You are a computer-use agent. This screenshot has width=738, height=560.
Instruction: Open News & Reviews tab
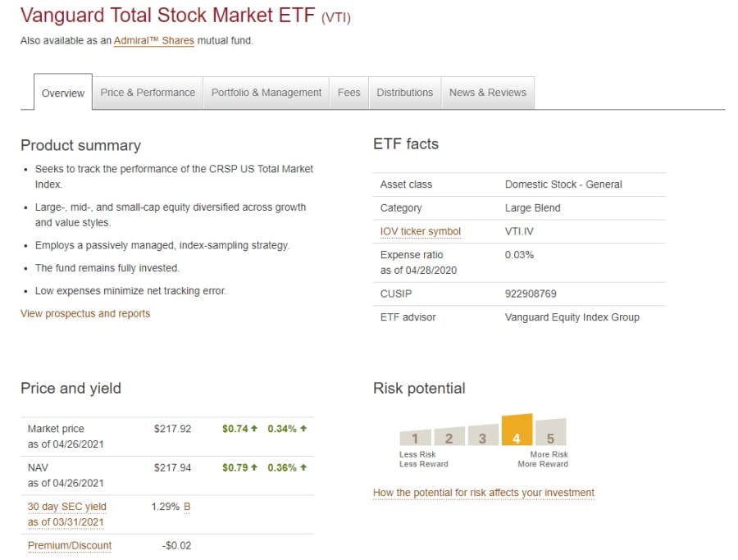tap(488, 93)
